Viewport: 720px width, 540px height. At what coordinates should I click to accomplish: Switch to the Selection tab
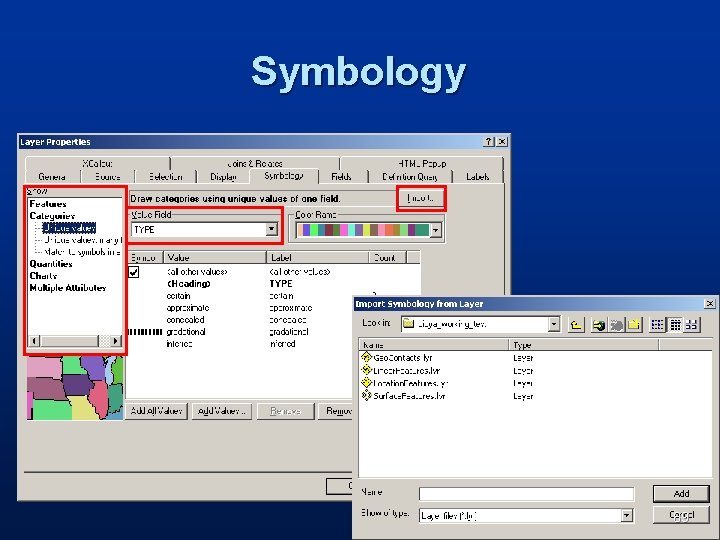pyautogui.click(x=166, y=177)
